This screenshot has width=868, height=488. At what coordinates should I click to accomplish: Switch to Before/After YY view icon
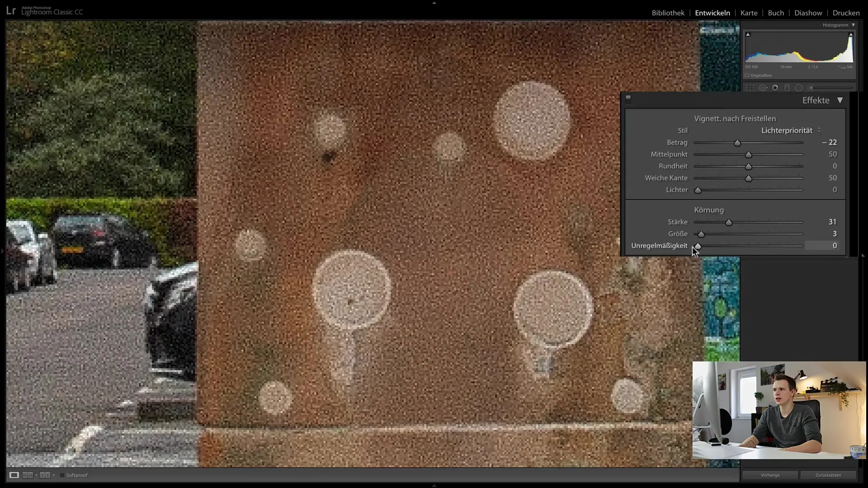[x=44, y=475]
